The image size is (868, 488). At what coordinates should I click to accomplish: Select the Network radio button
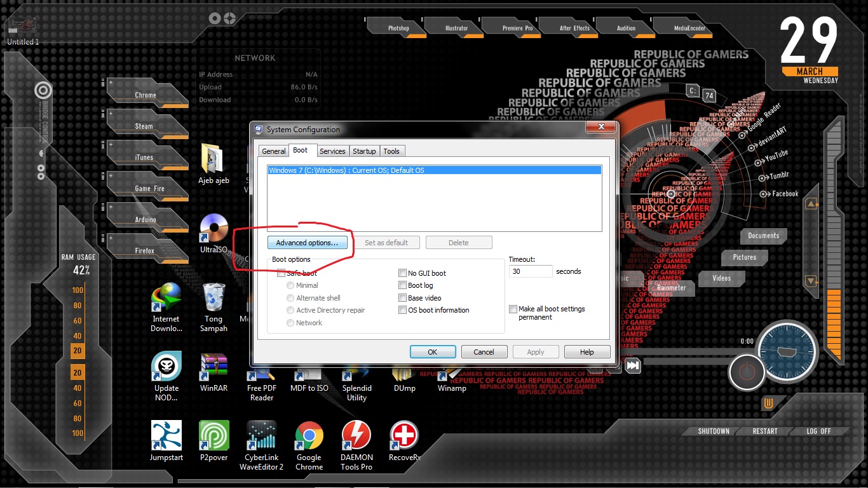click(x=290, y=323)
